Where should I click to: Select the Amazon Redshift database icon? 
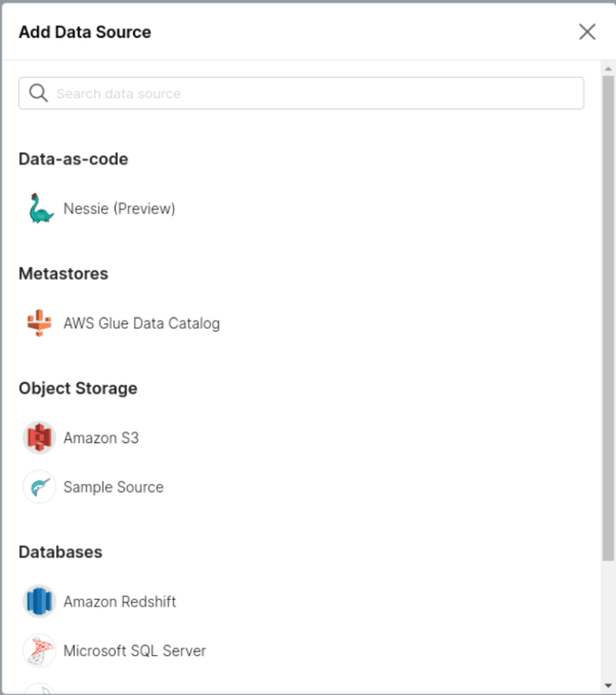pyautogui.click(x=38, y=601)
